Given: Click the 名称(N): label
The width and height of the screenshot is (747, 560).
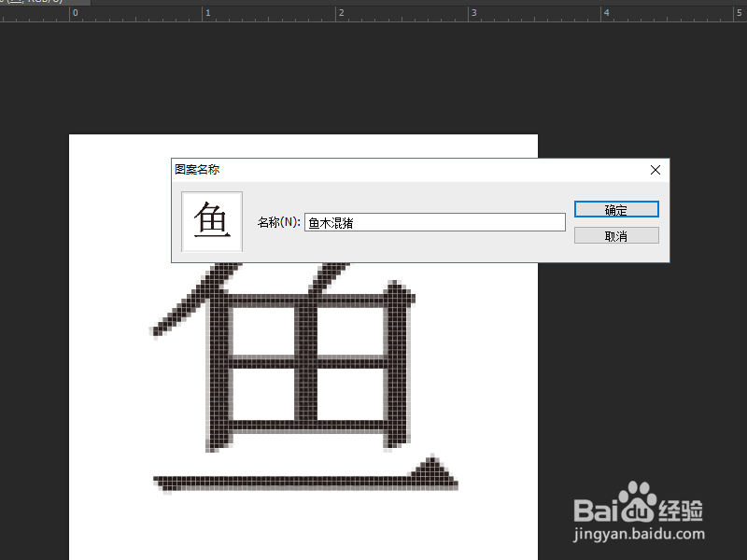Looking at the screenshot, I should [x=279, y=222].
